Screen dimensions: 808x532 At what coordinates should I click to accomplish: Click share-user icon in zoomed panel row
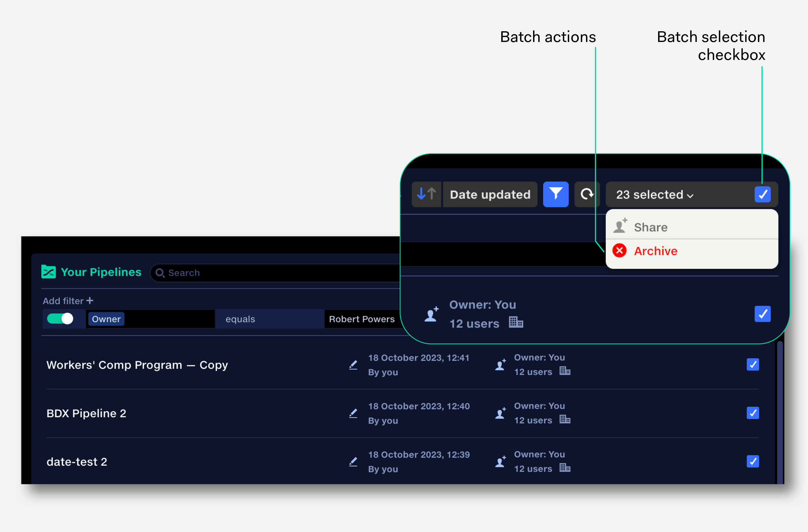(431, 314)
